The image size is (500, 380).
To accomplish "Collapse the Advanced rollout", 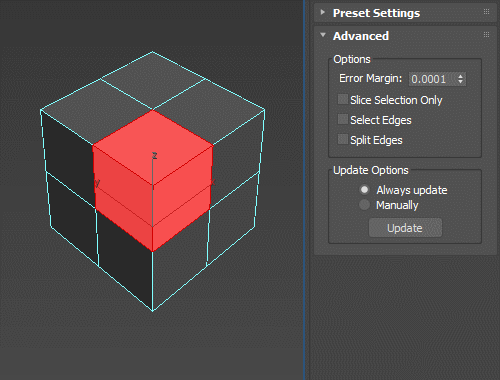I will tap(323, 35).
